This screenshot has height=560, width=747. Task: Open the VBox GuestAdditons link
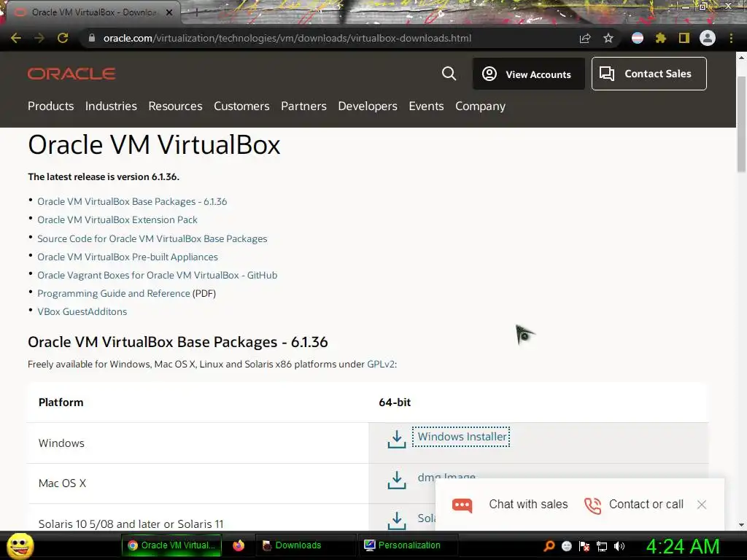[x=82, y=311]
